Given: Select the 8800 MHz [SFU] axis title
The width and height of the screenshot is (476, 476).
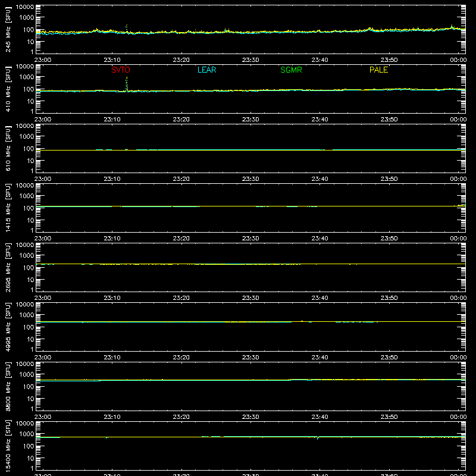Looking at the screenshot, I should click(8, 386).
